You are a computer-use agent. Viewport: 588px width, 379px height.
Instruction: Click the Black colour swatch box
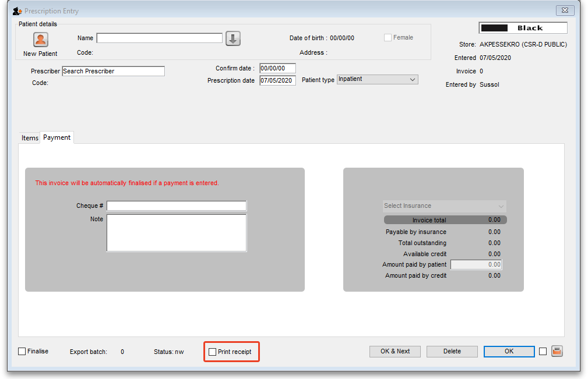point(523,28)
